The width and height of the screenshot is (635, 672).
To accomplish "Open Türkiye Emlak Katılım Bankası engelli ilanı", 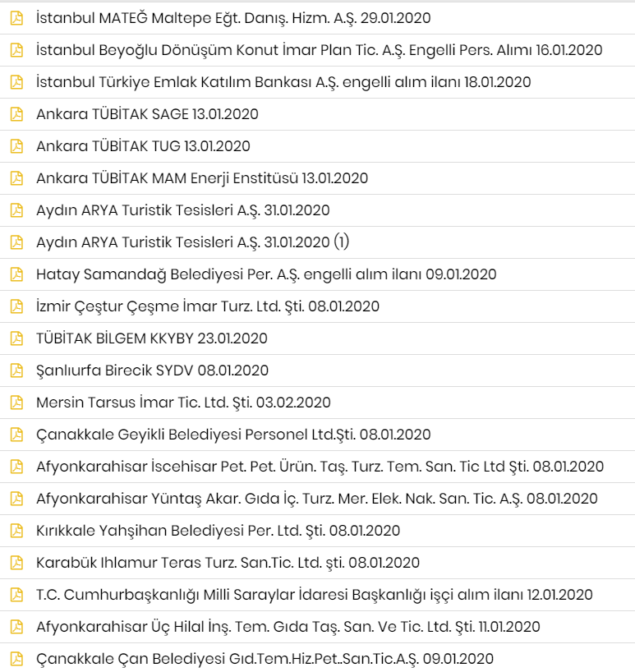I will (x=283, y=82).
